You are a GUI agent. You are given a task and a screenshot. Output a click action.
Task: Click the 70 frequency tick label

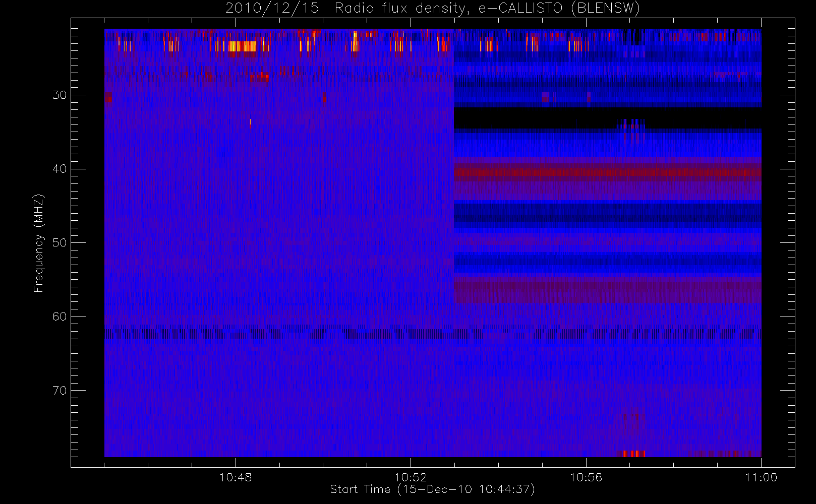60,391
